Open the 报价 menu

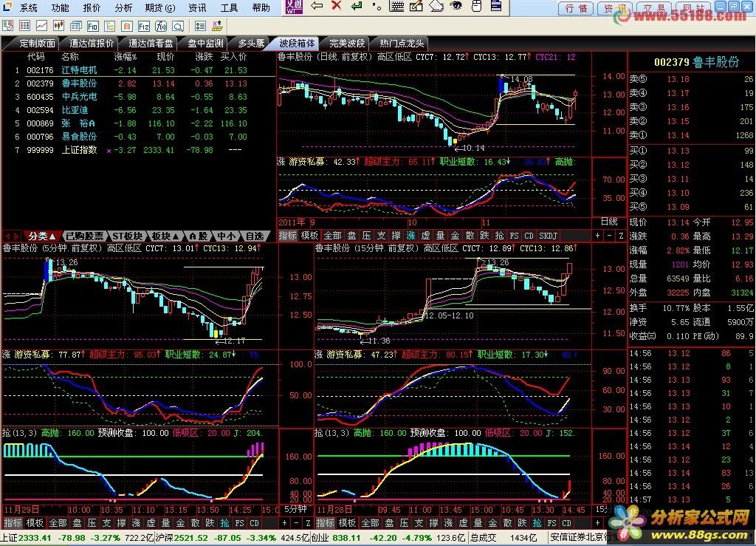92,7
